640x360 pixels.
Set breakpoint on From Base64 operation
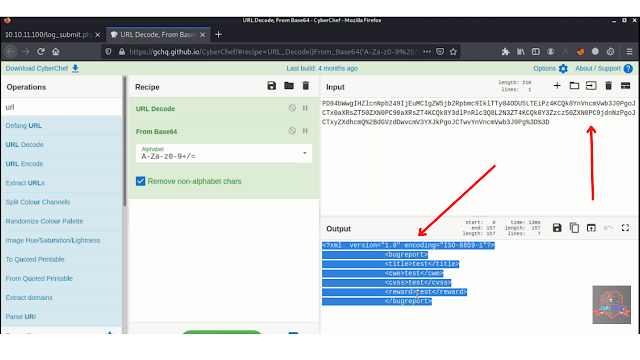coord(305,131)
